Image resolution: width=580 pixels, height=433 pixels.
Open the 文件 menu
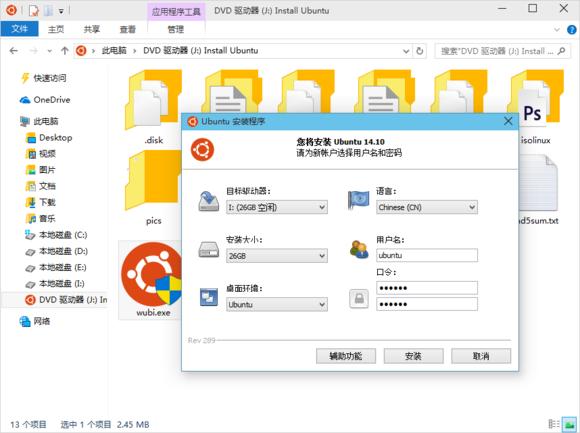tap(19, 29)
